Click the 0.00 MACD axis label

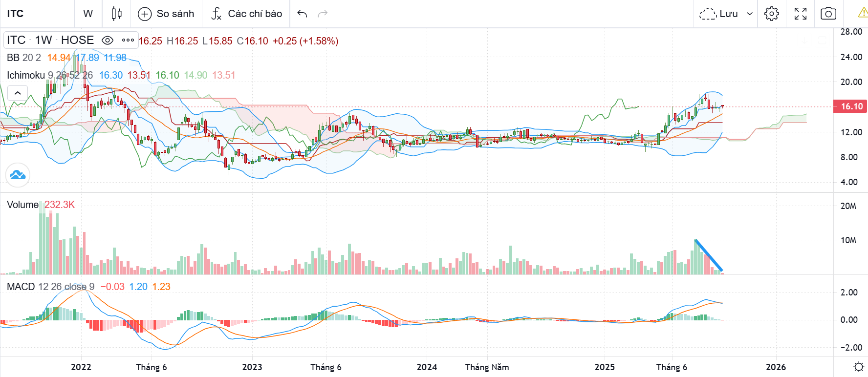(x=849, y=320)
